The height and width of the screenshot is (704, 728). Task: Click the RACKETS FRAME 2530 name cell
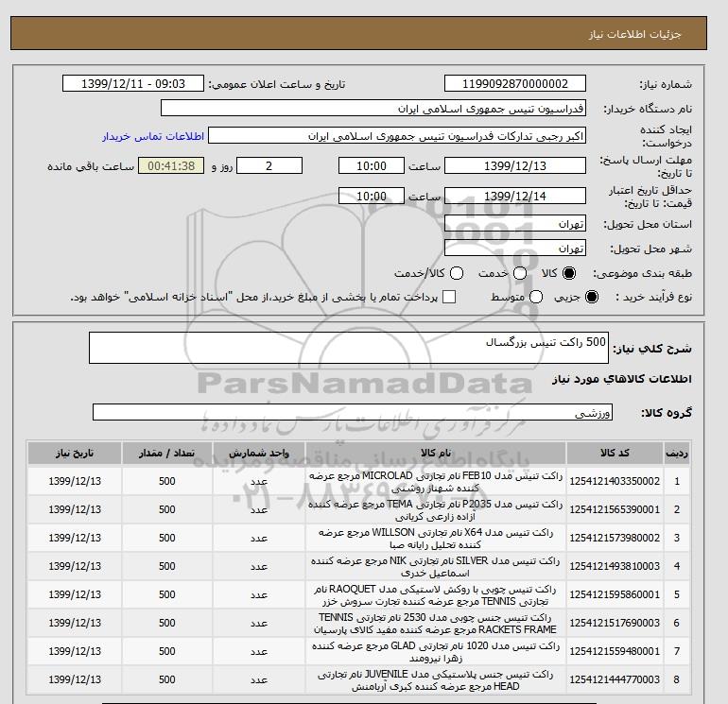point(436,624)
